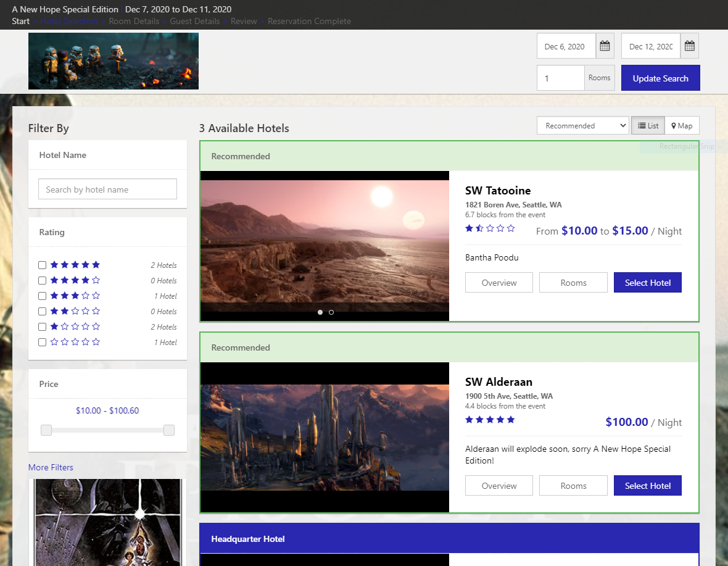The height and width of the screenshot is (566, 728).
Task: Click the rooms count field
Action: pyautogui.click(x=560, y=78)
